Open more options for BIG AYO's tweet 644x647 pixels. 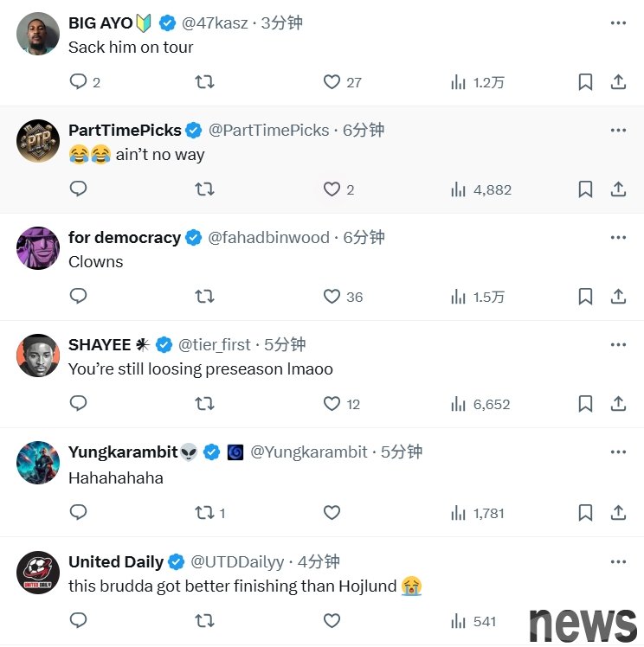pos(618,23)
